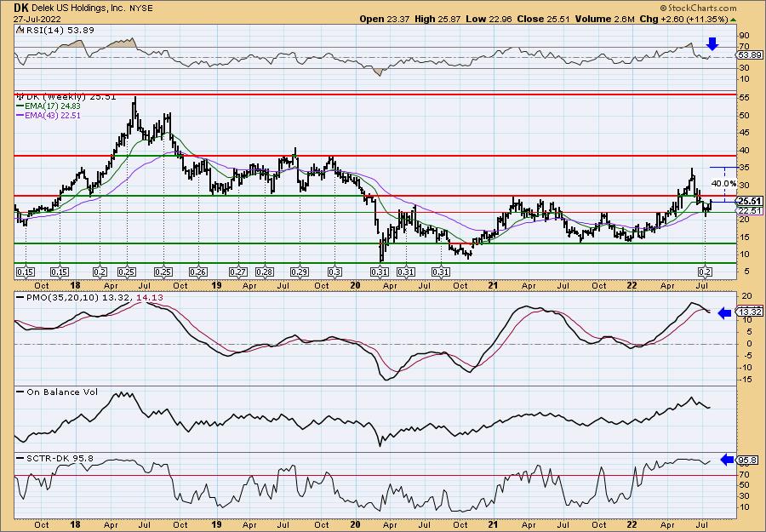
Task: Select the PMO(35,20,10) indicator label
Action: pos(61,298)
